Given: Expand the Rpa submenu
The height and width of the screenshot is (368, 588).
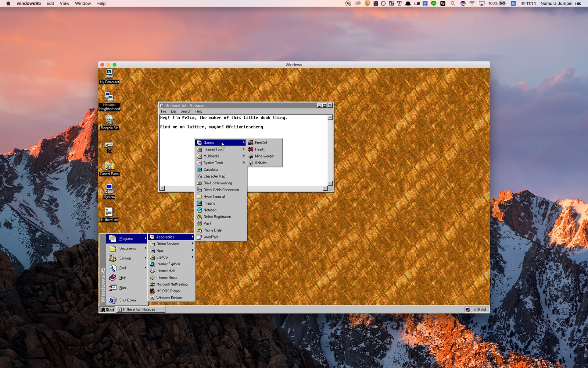Looking at the screenshot, I should (172, 251).
